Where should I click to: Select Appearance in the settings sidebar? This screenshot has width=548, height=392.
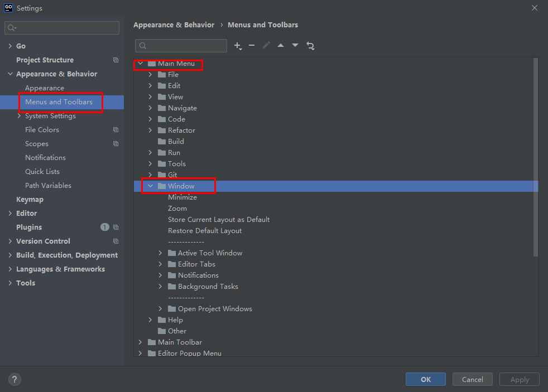pos(45,88)
